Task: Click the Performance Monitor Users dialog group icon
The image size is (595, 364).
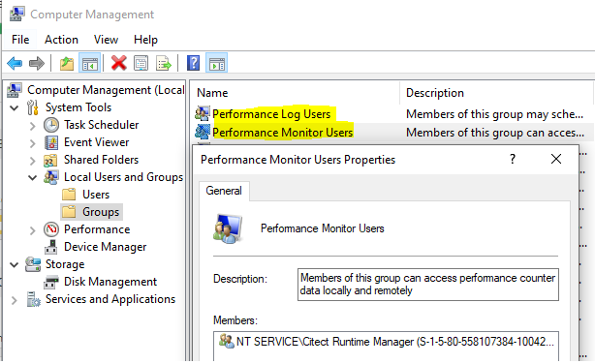Action: (228, 228)
